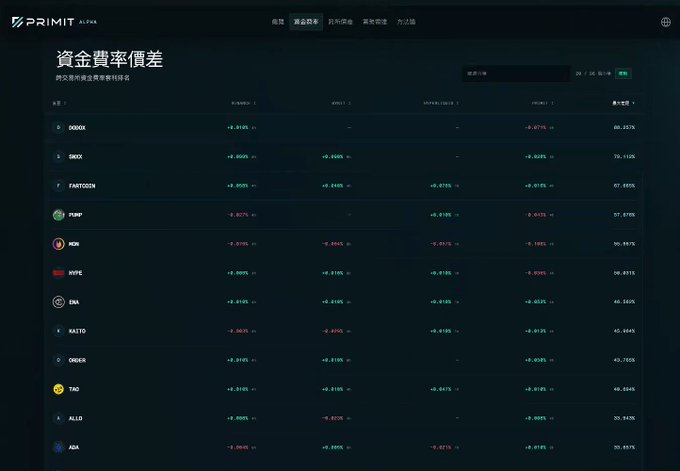Click the MON coin icon

coord(59,244)
